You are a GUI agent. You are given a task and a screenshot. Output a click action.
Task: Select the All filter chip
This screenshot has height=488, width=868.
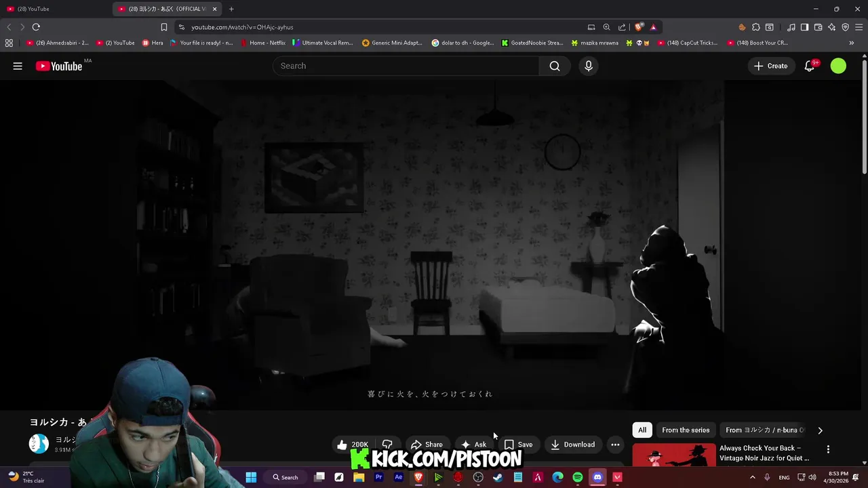click(642, 430)
